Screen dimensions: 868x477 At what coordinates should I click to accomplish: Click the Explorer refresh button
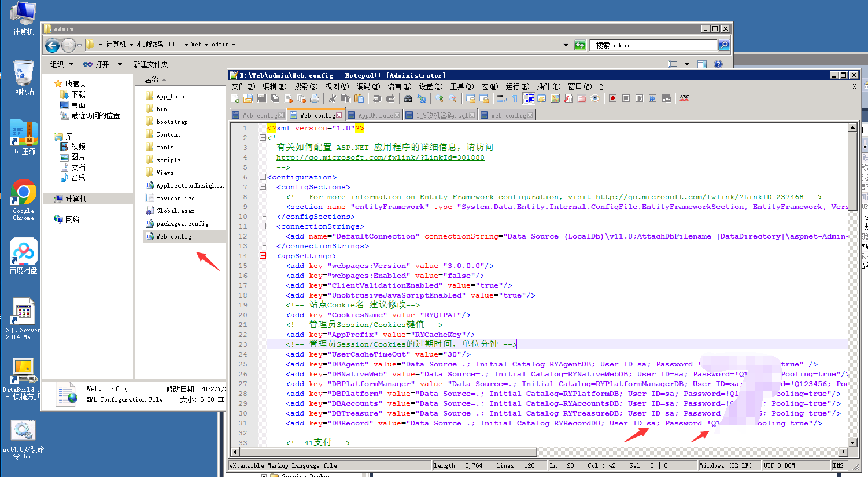(x=580, y=45)
